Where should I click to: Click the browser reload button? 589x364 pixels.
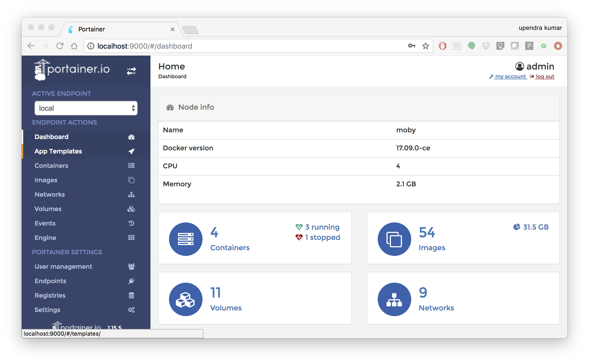pos(60,46)
